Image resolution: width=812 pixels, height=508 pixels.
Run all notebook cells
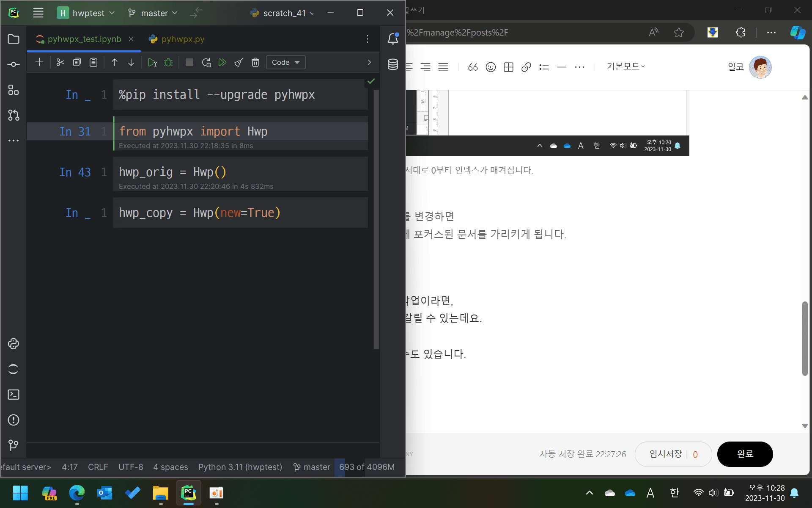coord(222,62)
